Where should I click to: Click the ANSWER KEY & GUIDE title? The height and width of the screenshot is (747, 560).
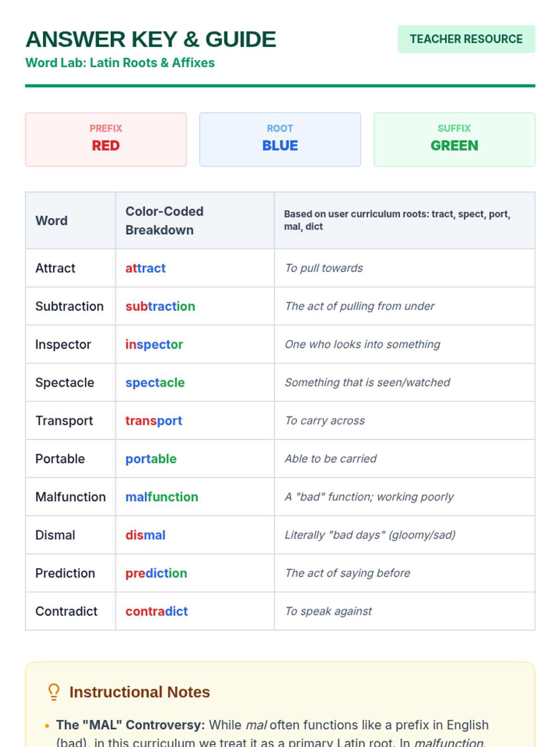151,39
